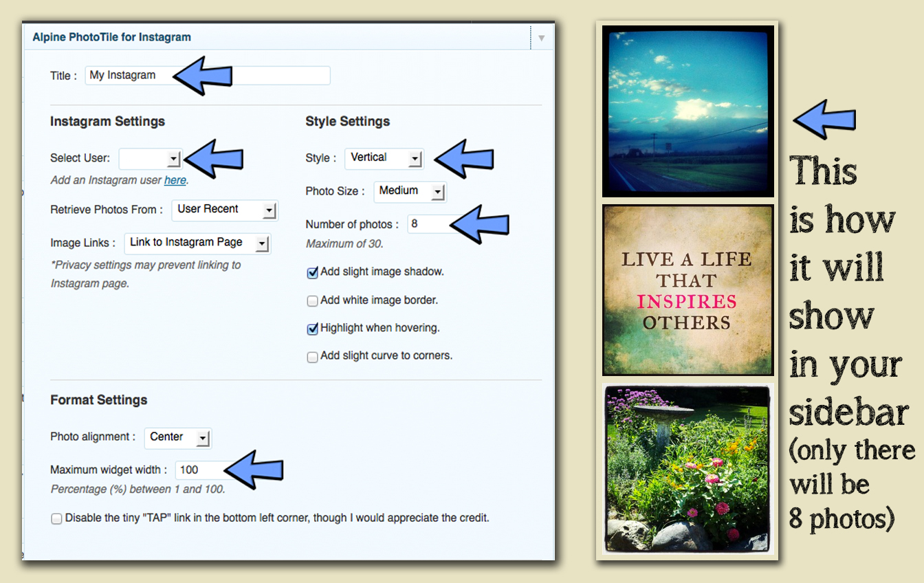Open the Image Links dropdown
This screenshot has height=583, width=924.
[x=198, y=243]
